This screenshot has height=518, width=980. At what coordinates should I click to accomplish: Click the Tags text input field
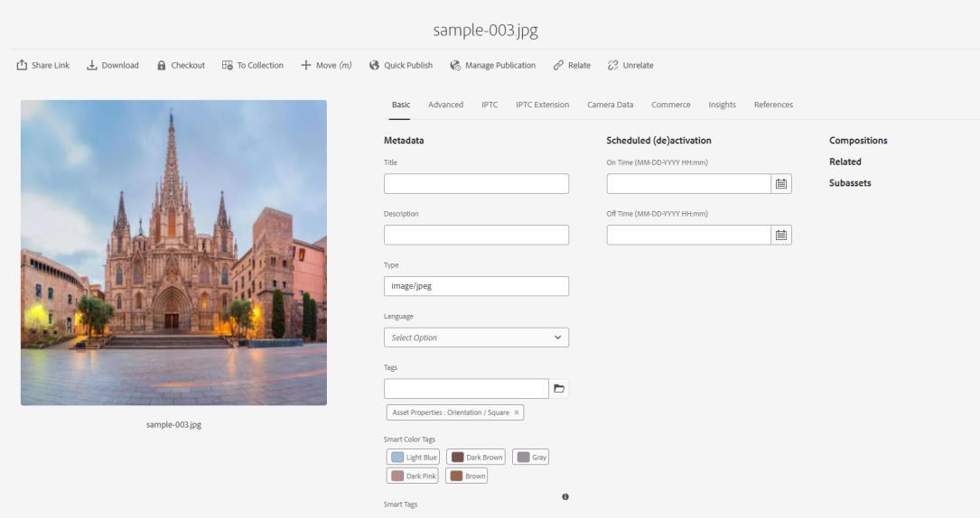[x=466, y=388]
